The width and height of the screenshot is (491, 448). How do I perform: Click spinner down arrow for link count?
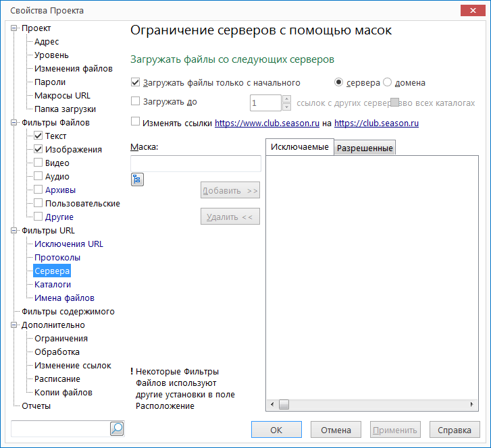tap(286, 107)
